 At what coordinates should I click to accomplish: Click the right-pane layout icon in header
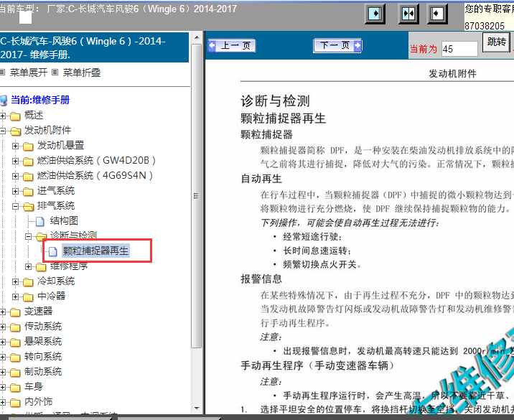coord(437,14)
